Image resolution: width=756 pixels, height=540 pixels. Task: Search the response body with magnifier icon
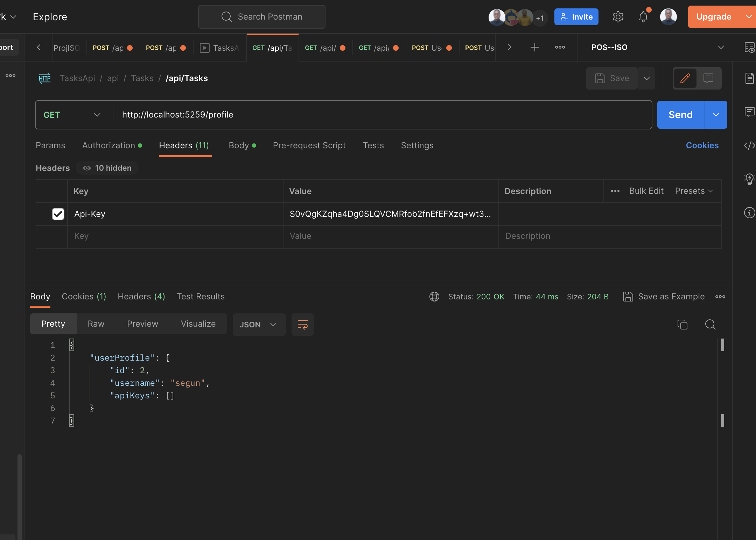(710, 325)
